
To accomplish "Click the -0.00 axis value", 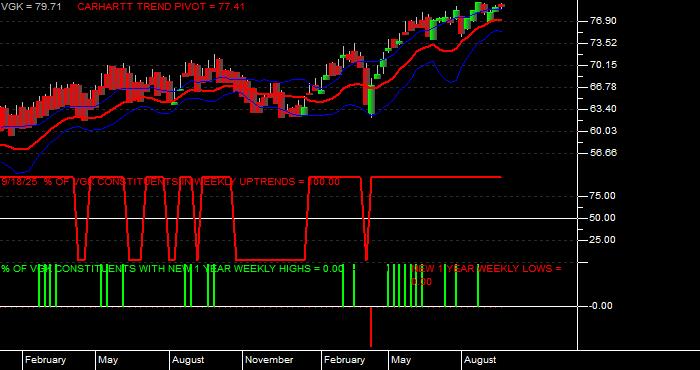I will [x=601, y=306].
